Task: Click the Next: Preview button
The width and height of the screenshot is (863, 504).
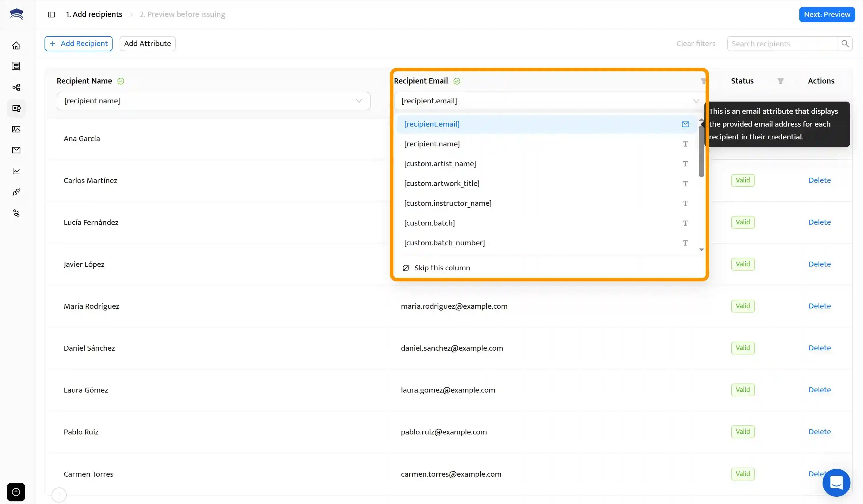Action: pyautogui.click(x=827, y=14)
